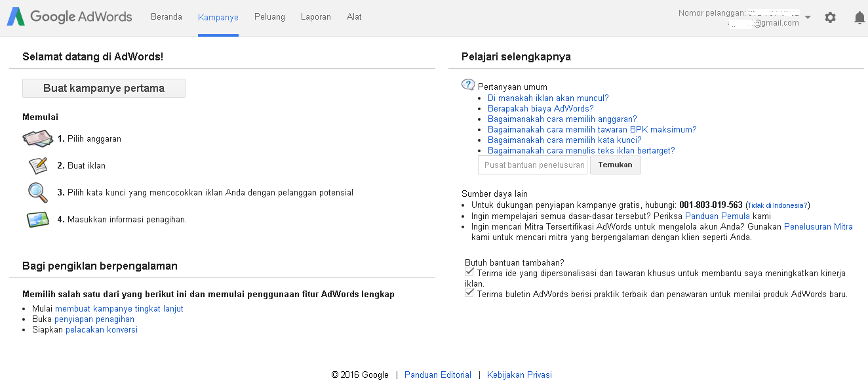
Task: Select the pencil icon beside Buat iklan
Action: (37, 165)
